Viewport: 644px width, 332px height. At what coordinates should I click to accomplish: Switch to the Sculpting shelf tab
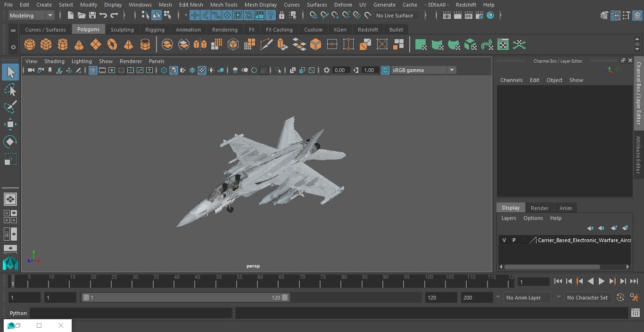[x=122, y=30]
